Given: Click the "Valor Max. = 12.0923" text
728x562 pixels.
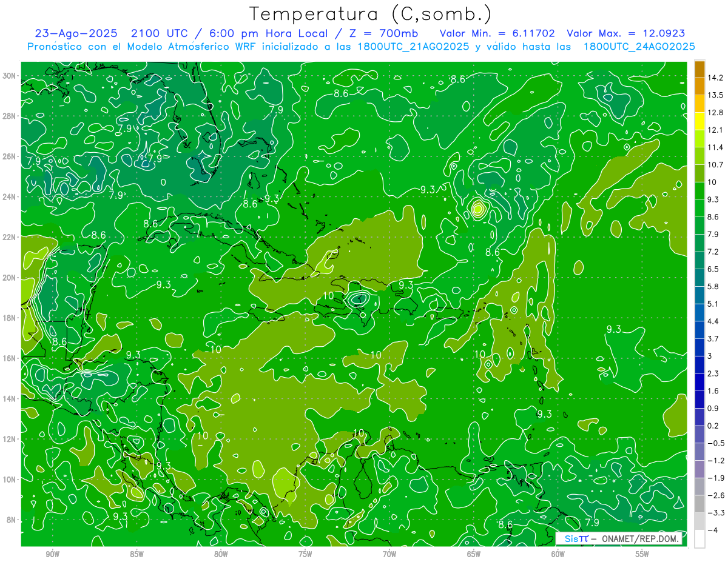Looking at the screenshot, I should coord(626,33).
